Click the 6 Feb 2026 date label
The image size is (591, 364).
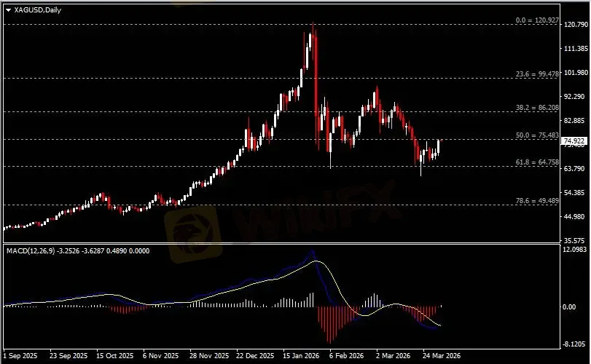point(346,356)
